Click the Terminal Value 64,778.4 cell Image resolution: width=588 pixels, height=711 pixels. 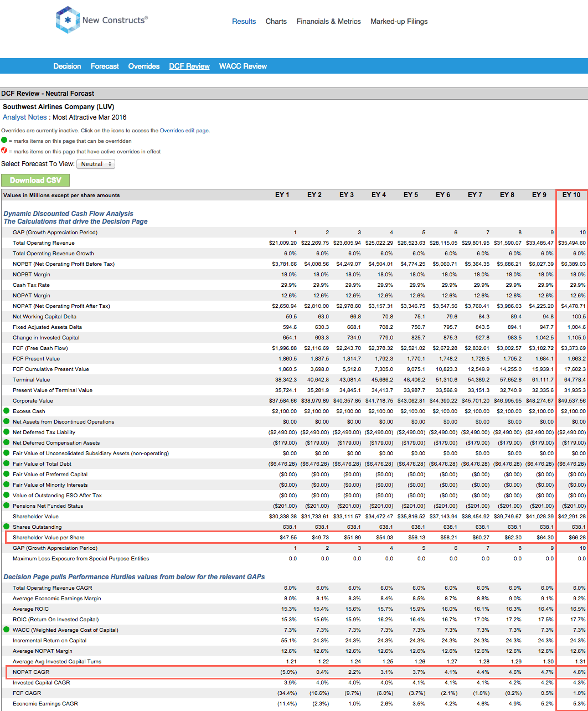(575, 380)
